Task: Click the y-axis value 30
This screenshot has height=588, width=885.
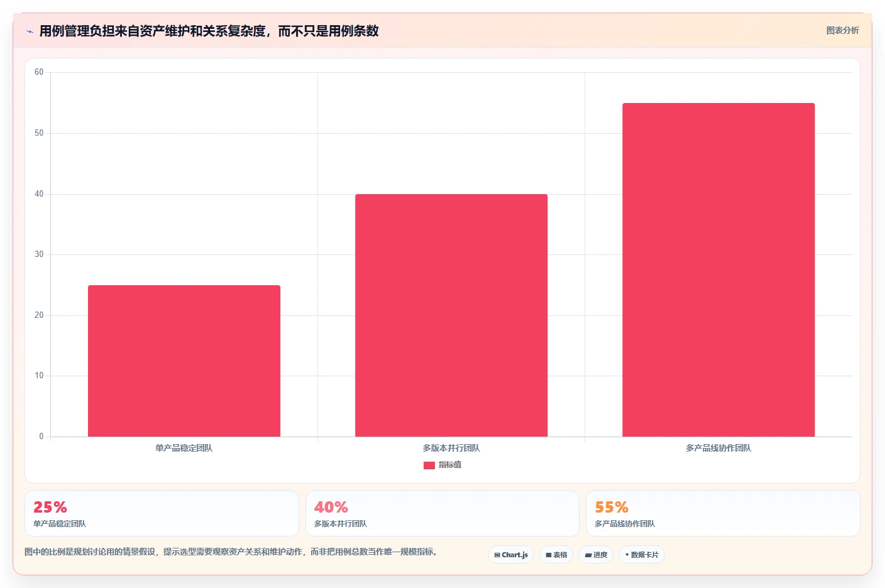Action: 39,254
